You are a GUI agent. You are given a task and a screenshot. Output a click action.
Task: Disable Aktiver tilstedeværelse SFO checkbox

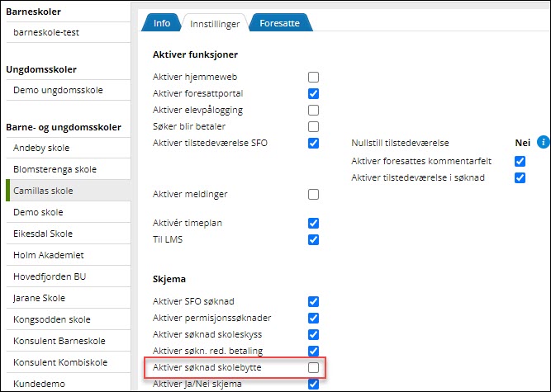pos(313,143)
